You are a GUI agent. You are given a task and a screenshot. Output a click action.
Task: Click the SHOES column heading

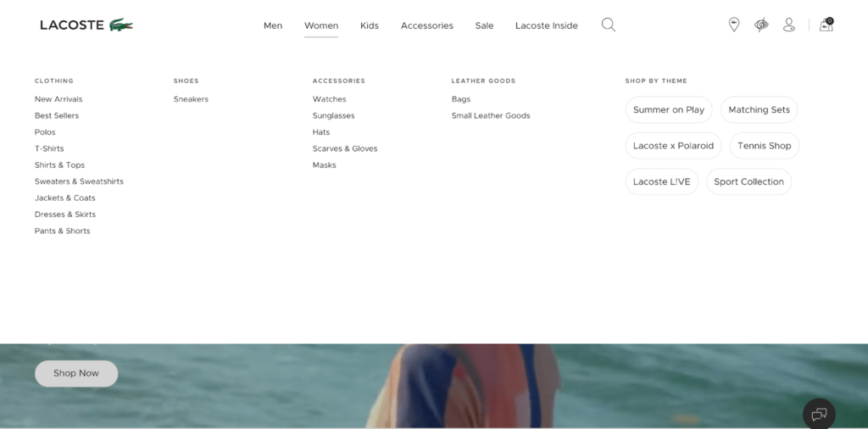[x=186, y=81]
